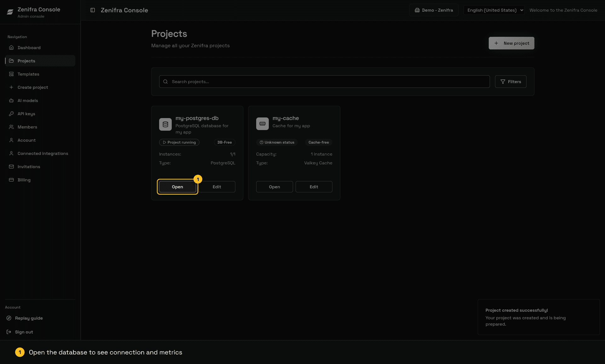Screen dimensions: 605x364
Task: Click the Create project plus icon
Action: (x=11, y=87)
